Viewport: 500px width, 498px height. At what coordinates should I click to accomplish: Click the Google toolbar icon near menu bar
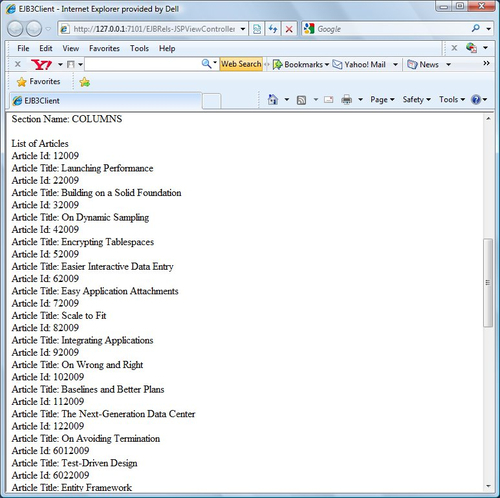471,48
